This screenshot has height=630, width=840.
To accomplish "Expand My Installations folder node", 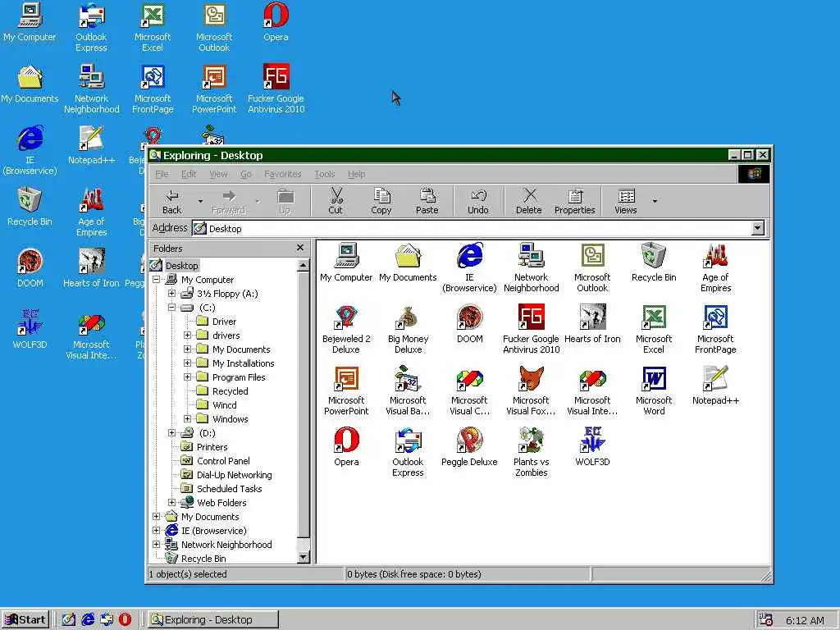I will (x=188, y=363).
